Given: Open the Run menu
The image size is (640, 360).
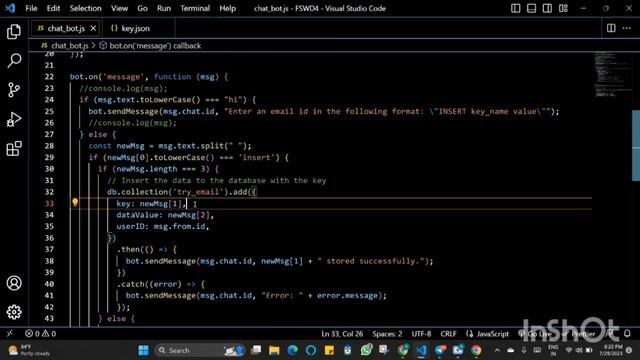Looking at the screenshot, I should coord(164,8).
